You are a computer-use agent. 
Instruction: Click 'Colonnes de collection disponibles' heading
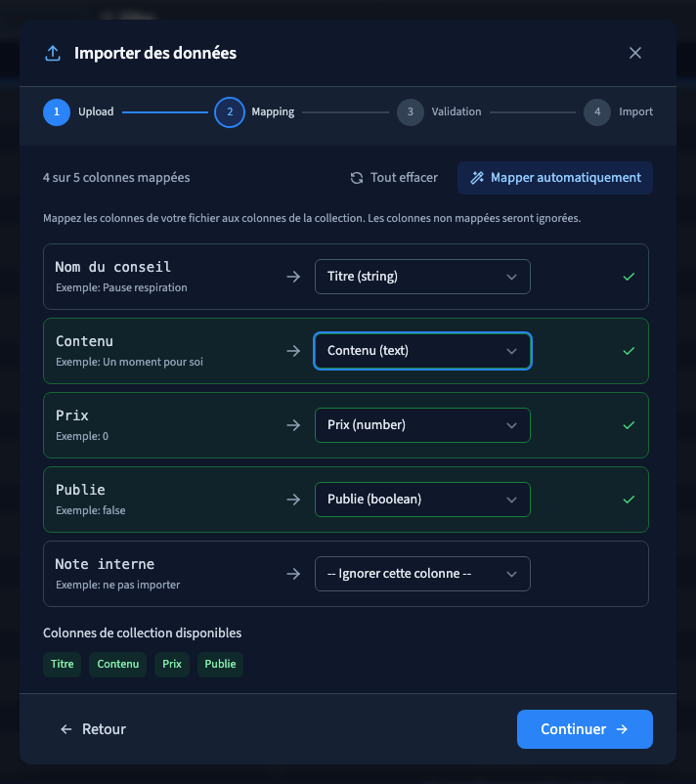click(x=143, y=633)
